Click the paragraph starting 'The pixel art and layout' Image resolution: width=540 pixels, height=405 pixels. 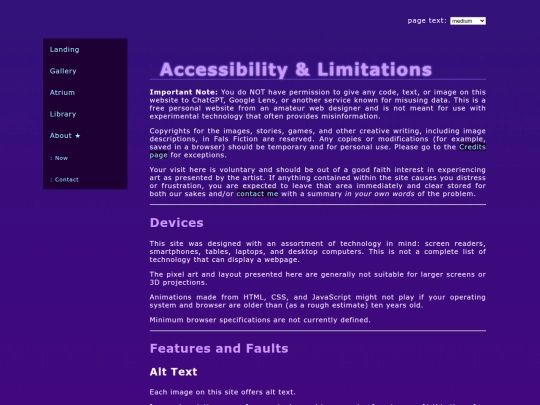coord(318,279)
